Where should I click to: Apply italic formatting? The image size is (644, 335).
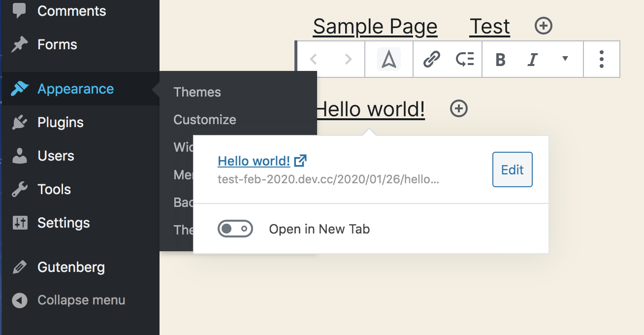click(532, 59)
